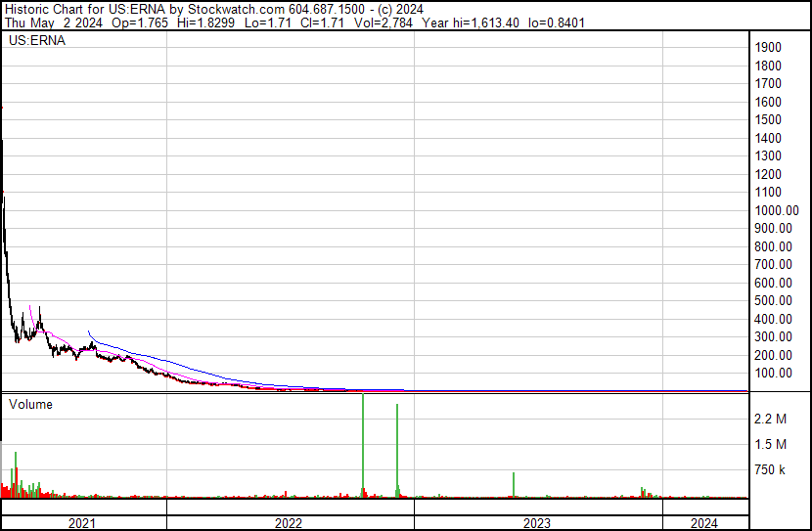The image size is (812, 531).
Task: Click the 2.2 M volume axis label
Action: [x=769, y=420]
